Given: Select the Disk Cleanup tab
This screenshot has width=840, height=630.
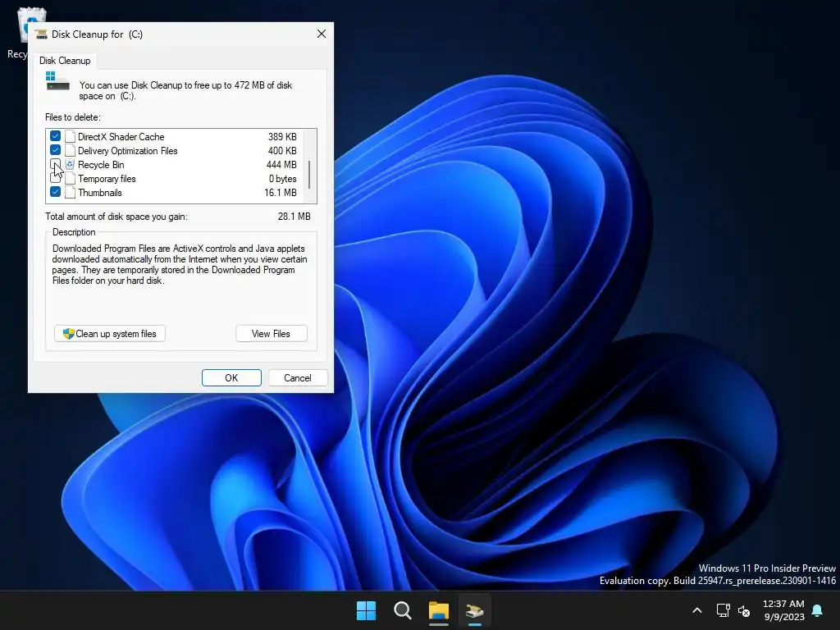Looking at the screenshot, I should pyautogui.click(x=65, y=61).
